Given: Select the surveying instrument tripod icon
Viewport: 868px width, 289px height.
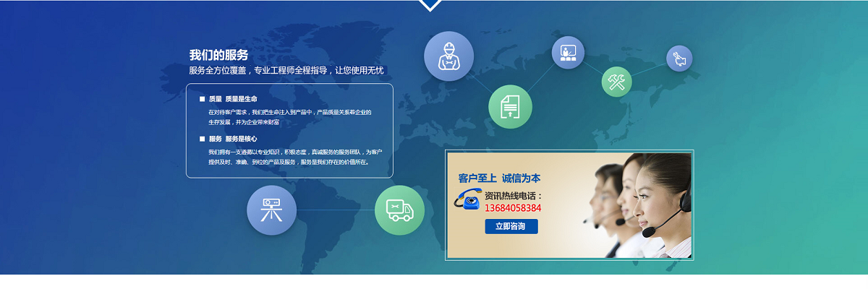Looking at the screenshot, I should click(x=271, y=210).
